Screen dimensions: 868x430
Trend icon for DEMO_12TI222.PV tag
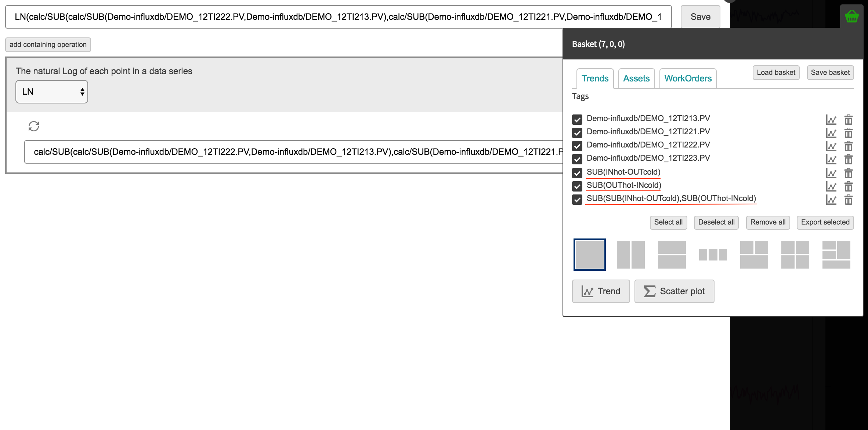[831, 146]
